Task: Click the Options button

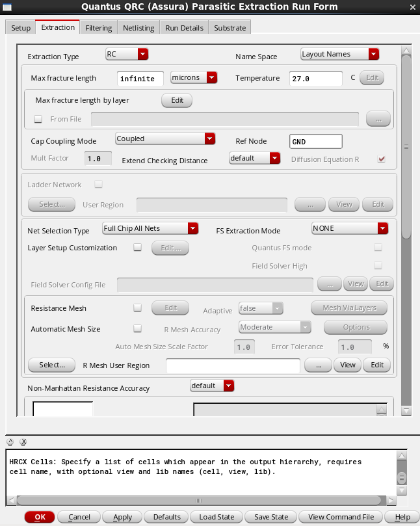Action: pos(356,327)
